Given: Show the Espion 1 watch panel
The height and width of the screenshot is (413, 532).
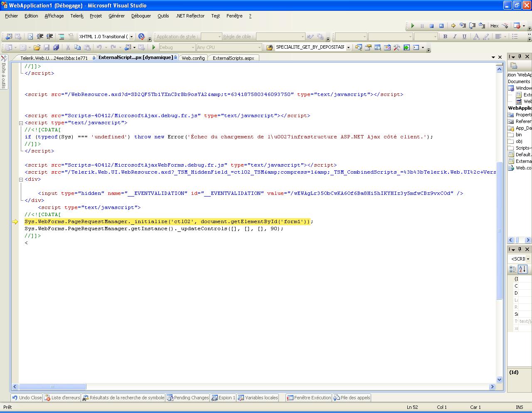Looking at the screenshot, I should 224,398.
